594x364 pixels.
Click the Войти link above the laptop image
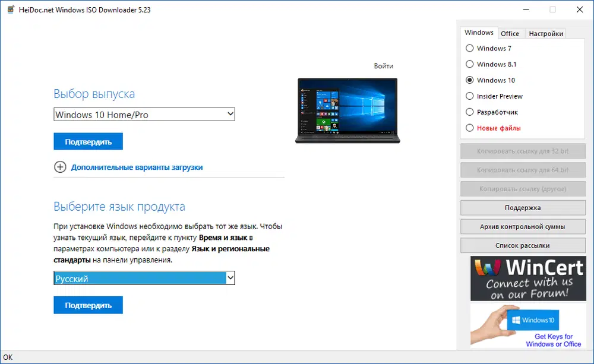point(384,65)
